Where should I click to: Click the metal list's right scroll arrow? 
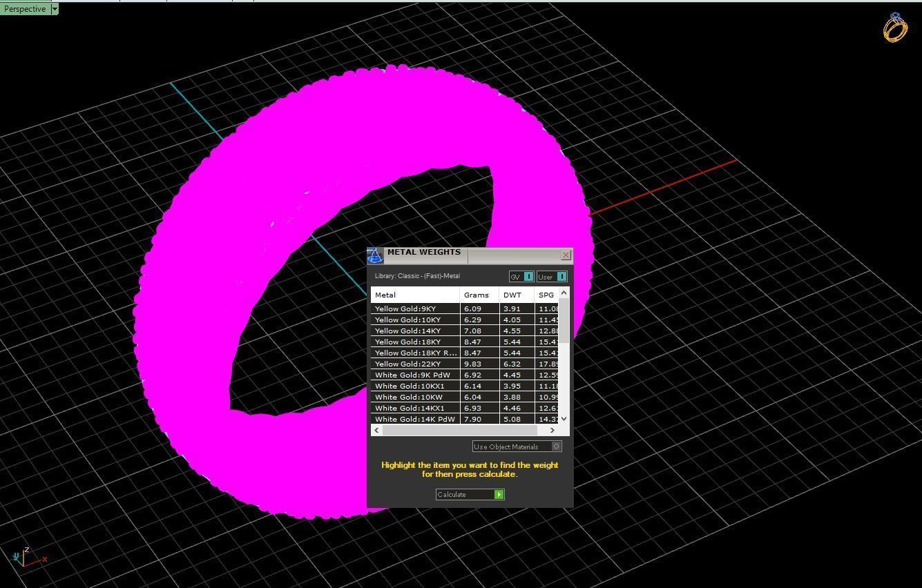tap(552, 430)
